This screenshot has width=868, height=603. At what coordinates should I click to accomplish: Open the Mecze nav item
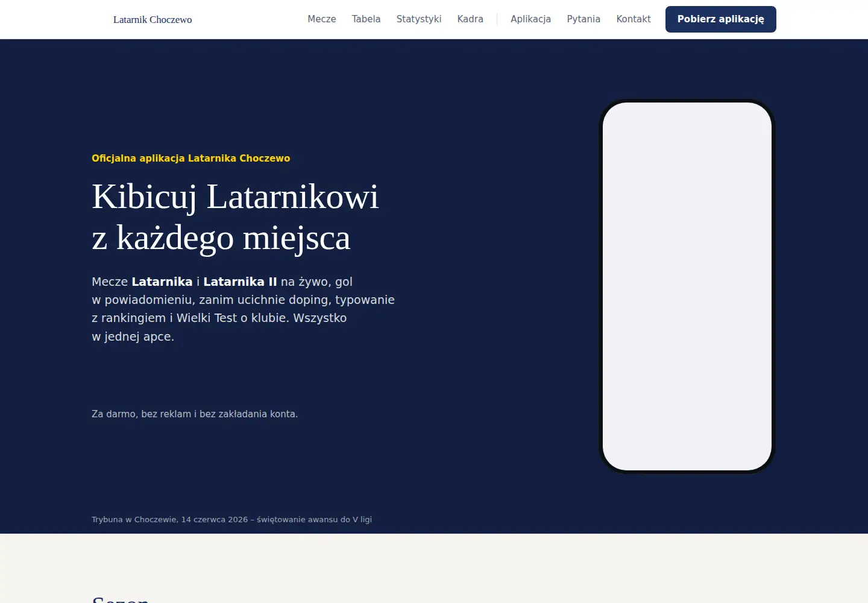322,19
